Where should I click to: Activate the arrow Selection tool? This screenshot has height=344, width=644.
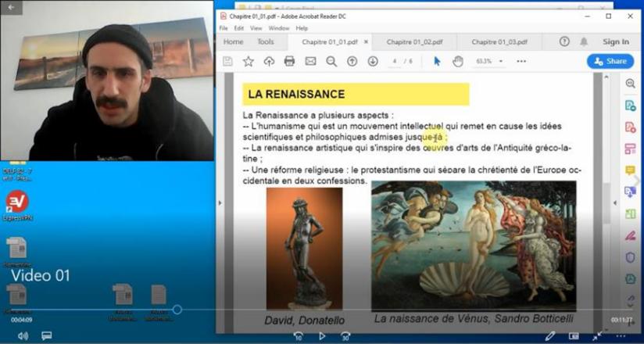(x=437, y=61)
